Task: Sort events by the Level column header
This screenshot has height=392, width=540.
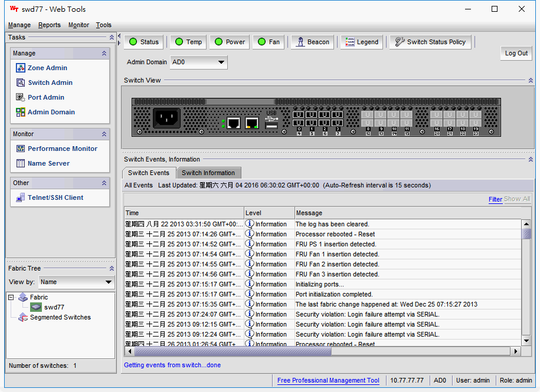Action: (269, 213)
